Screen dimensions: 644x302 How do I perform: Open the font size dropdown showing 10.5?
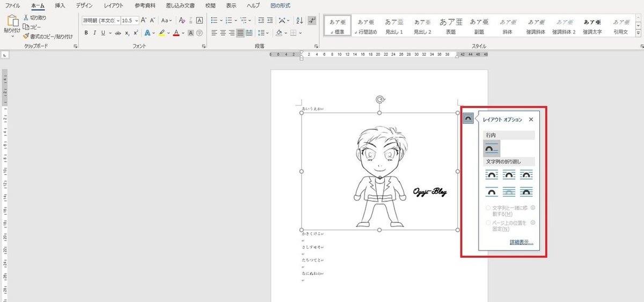136,20
